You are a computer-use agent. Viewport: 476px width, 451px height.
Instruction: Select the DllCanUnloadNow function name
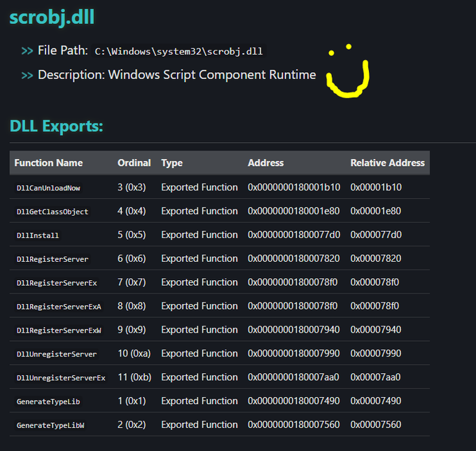48,188
